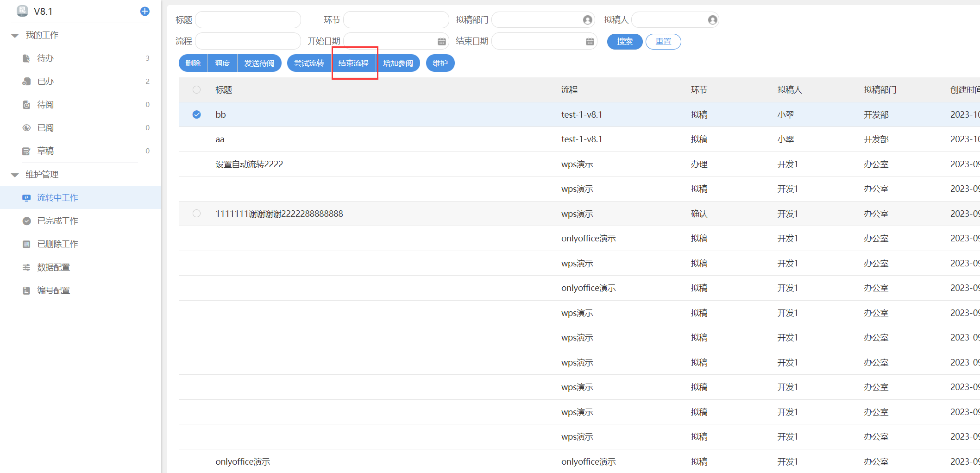
Task: Go to 已删除工作 menu item
Action: (x=81, y=244)
